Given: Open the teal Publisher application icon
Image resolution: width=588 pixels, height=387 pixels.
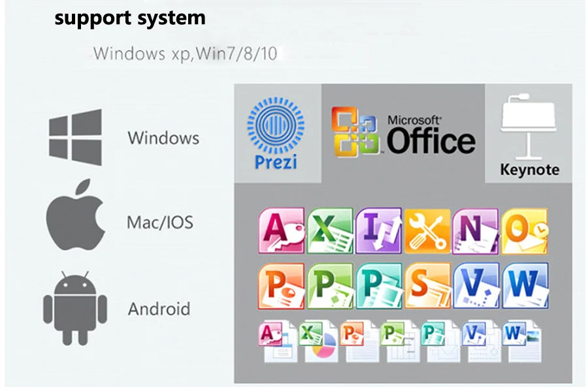Looking at the screenshot, I should tap(379, 286).
